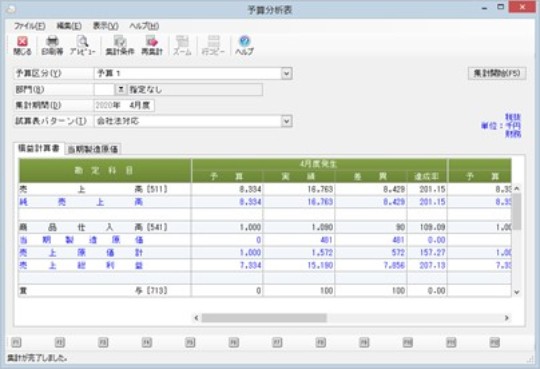
Task: Click the 集計期間 date field
Action: pos(124,105)
